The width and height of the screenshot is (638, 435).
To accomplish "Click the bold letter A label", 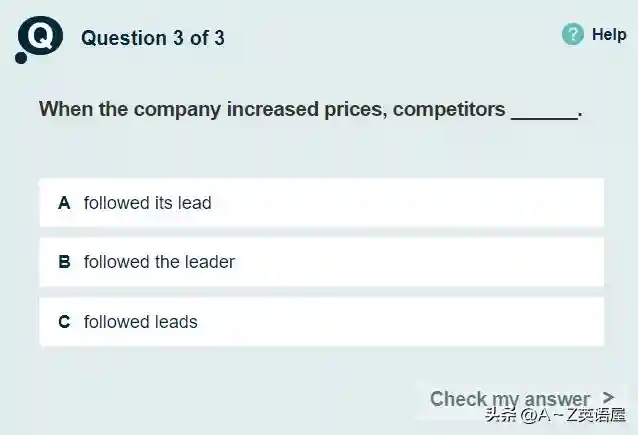I will [x=64, y=203].
